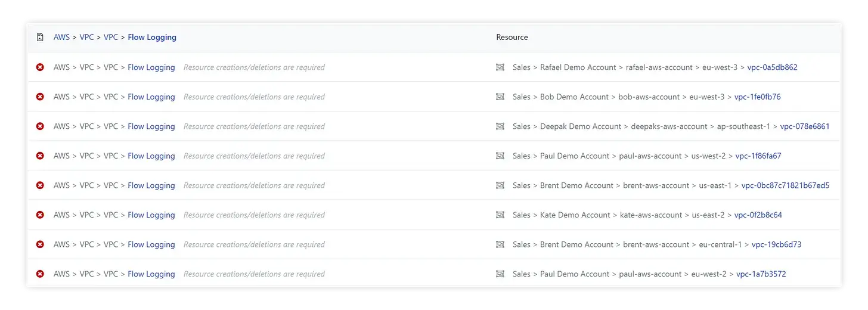Open the vpc-0a5db862 resource link

point(772,67)
